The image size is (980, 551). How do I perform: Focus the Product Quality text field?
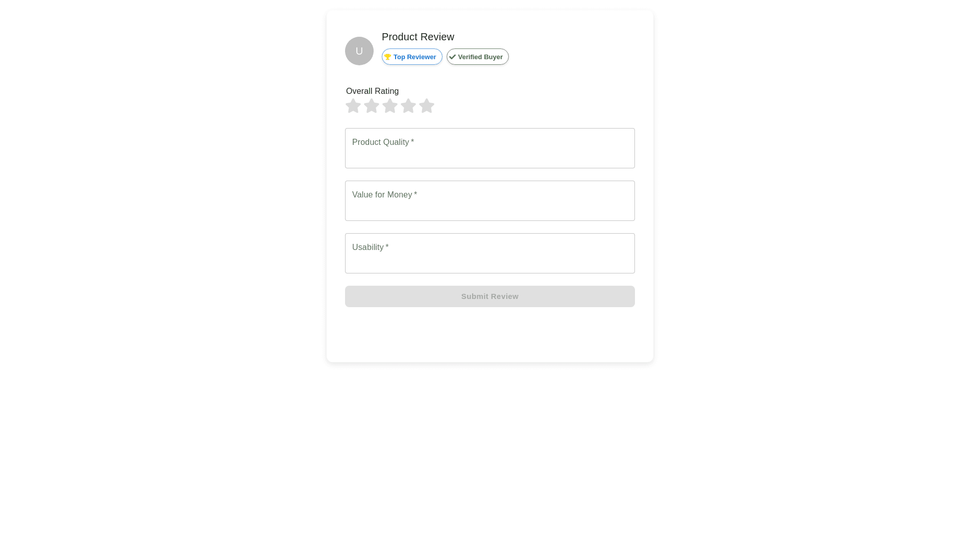click(490, 155)
